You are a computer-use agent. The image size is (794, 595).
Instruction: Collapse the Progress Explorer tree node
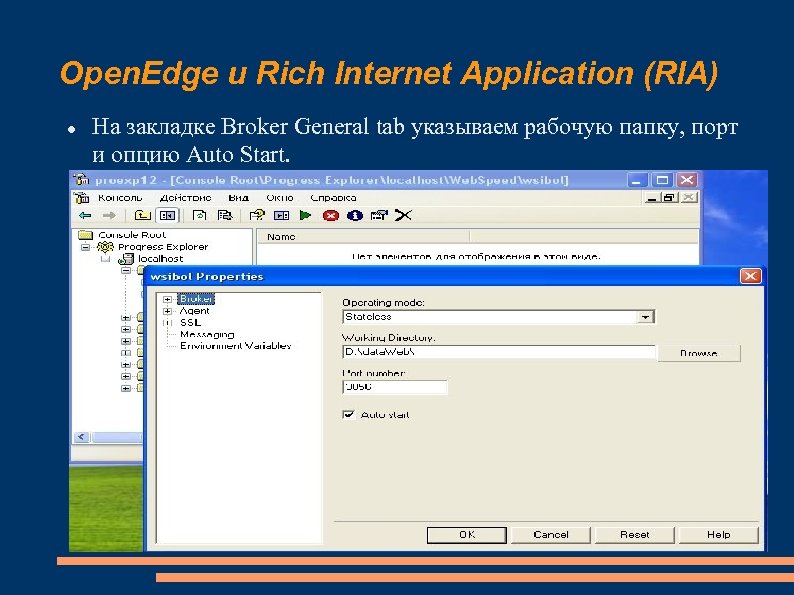point(86,247)
